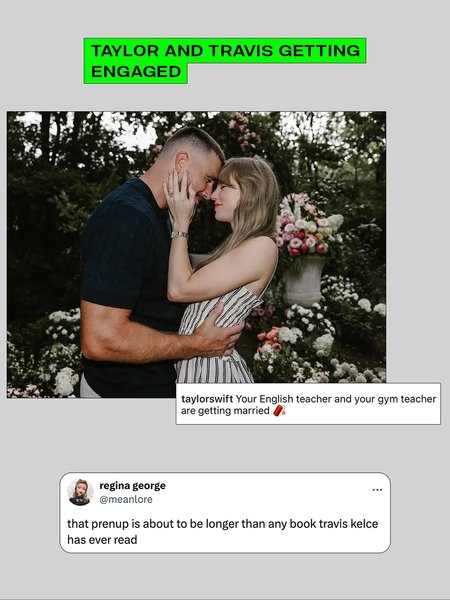The height and width of the screenshot is (600, 450).
Task: Click the 'has ever read' tweet line
Action: click(102, 540)
